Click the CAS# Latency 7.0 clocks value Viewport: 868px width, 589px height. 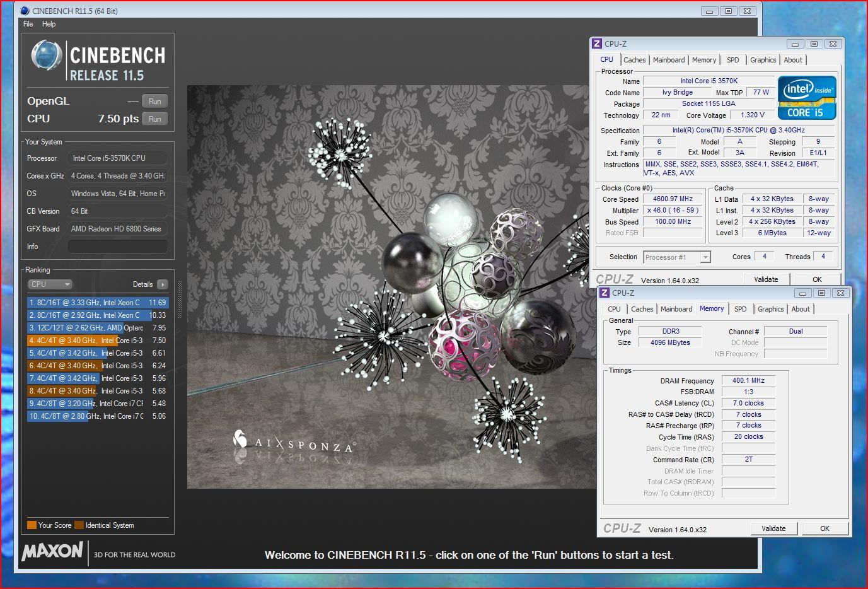point(748,403)
